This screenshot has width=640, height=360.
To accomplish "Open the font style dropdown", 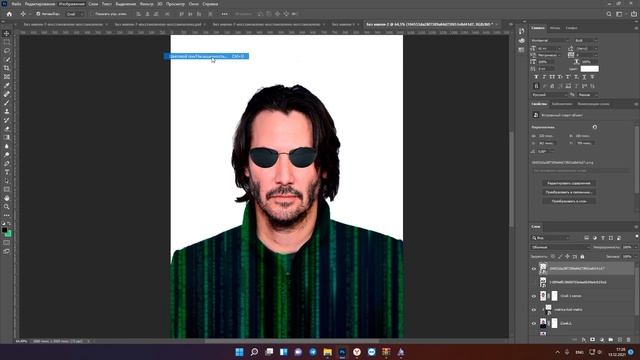I will click(586, 40).
